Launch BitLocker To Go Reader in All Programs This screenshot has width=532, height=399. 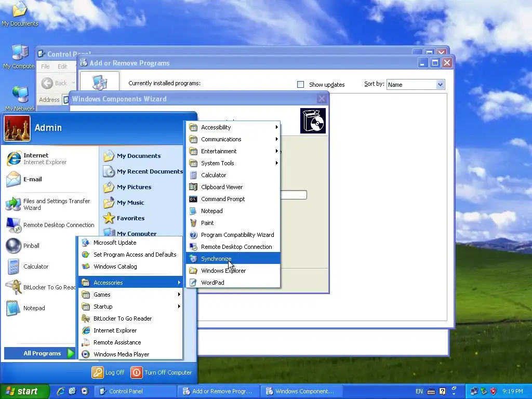pyautogui.click(x=130, y=318)
